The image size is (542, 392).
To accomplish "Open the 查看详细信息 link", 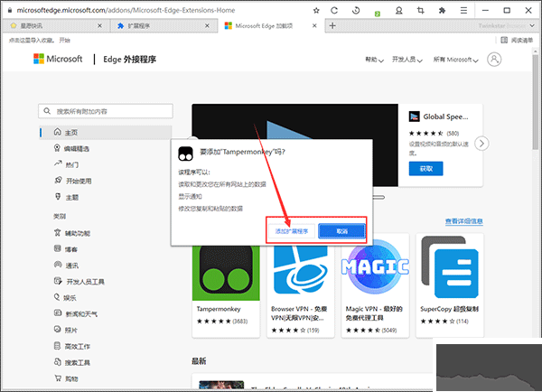I will (463, 221).
